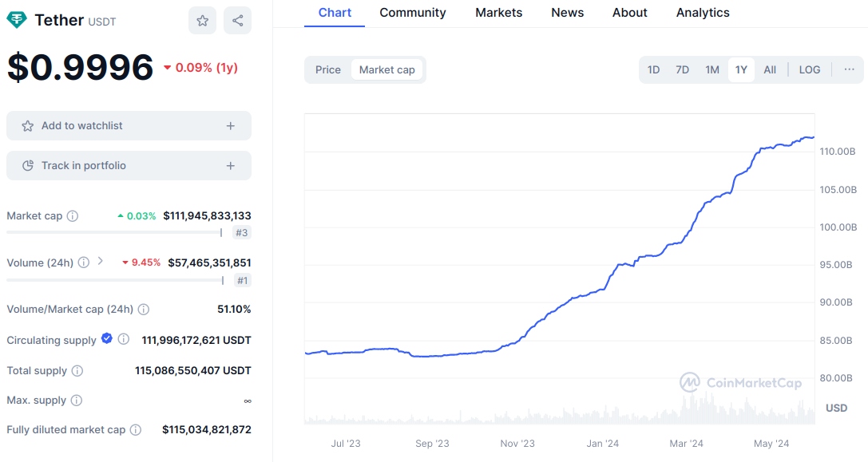Open Fully diluted market cap info icon
The height and width of the screenshot is (462, 868).
pyautogui.click(x=136, y=430)
